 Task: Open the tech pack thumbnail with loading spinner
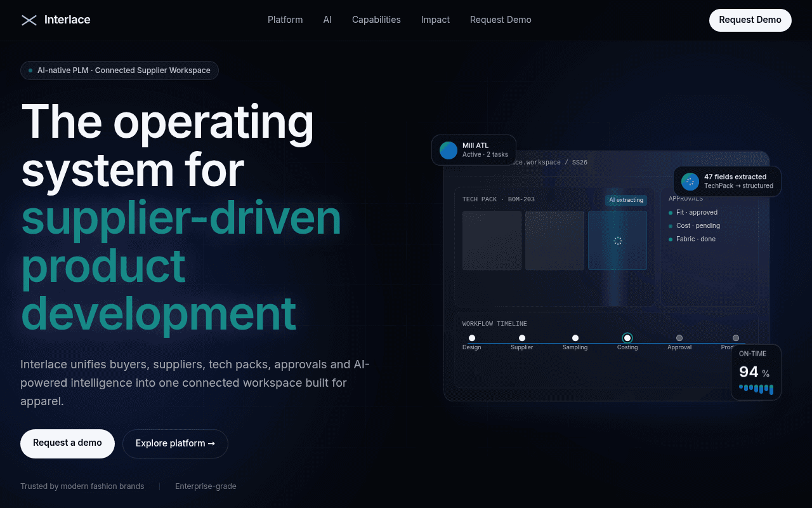[x=617, y=241]
